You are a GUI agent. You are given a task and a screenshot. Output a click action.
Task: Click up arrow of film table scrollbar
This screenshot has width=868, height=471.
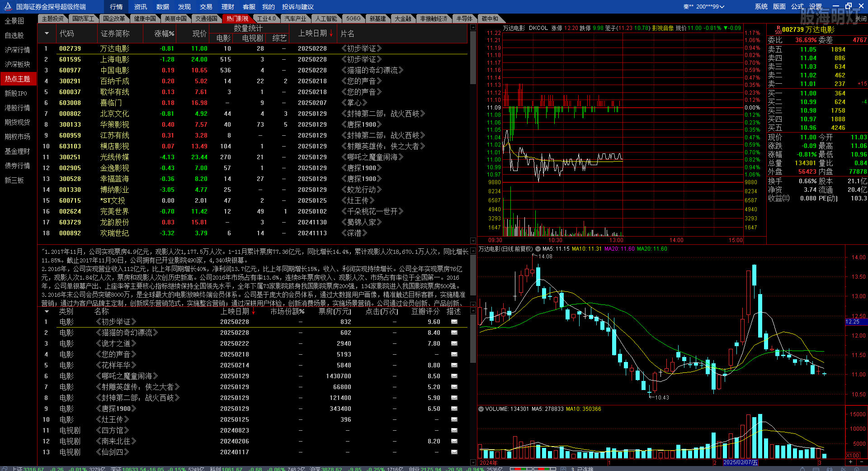pyautogui.click(x=473, y=311)
